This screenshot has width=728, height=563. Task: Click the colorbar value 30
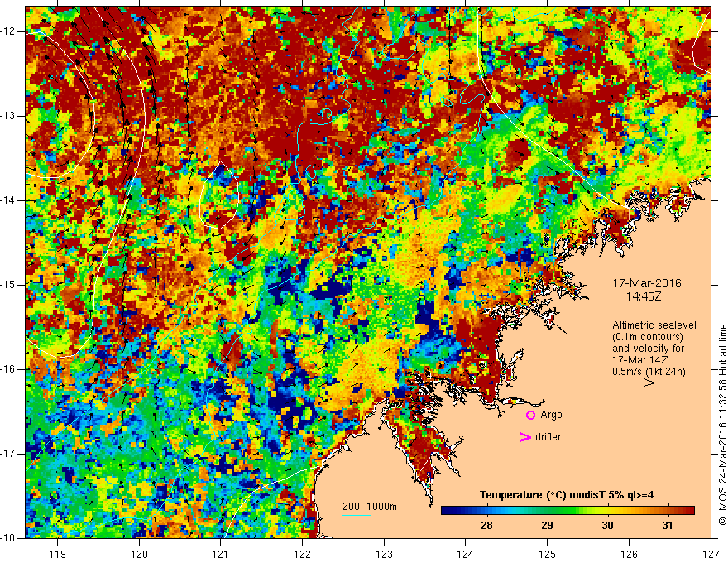607,526
